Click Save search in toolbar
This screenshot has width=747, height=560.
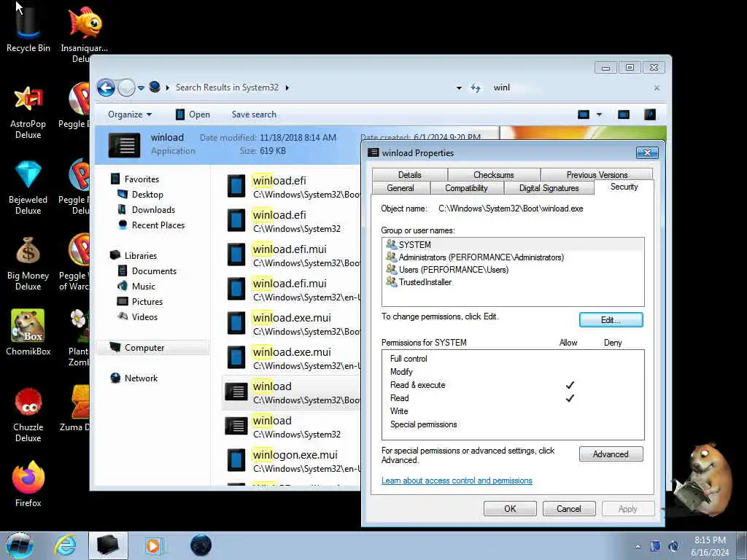coord(254,114)
